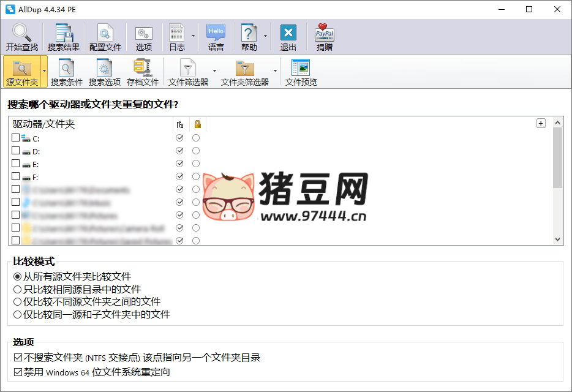Click the plus button above the folder list

click(x=541, y=123)
